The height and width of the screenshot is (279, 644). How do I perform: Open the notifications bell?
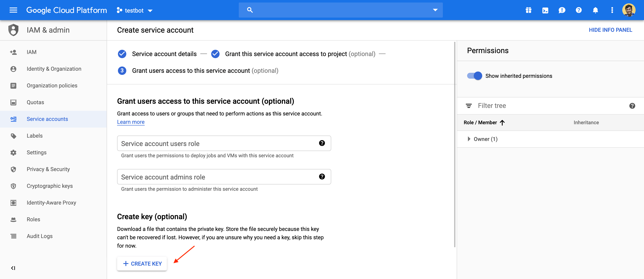[x=595, y=10]
